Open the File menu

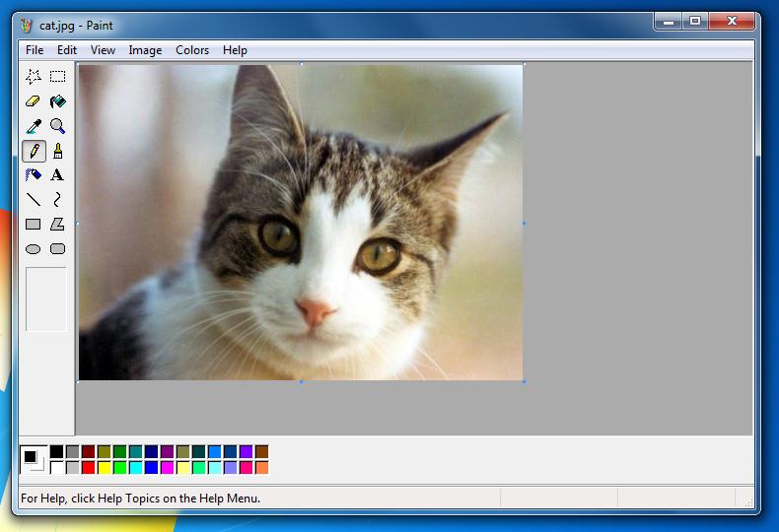[35, 50]
